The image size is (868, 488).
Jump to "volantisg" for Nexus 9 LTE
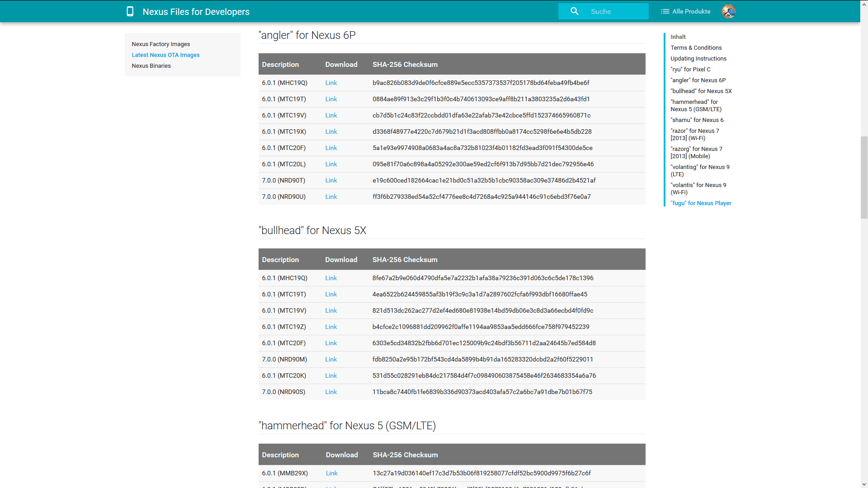pos(700,170)
